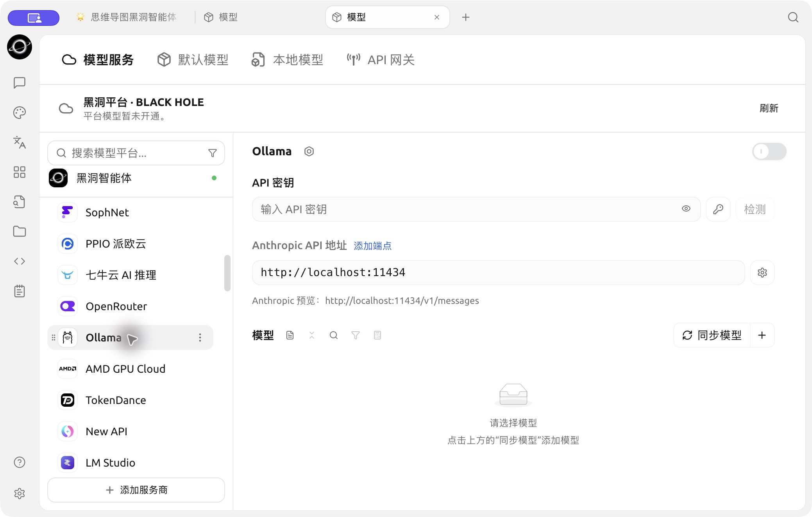Image resolution: width=812 pixels, height=517 pixels.
Task: Select OpenRouter provider
Action: point(130,306)
